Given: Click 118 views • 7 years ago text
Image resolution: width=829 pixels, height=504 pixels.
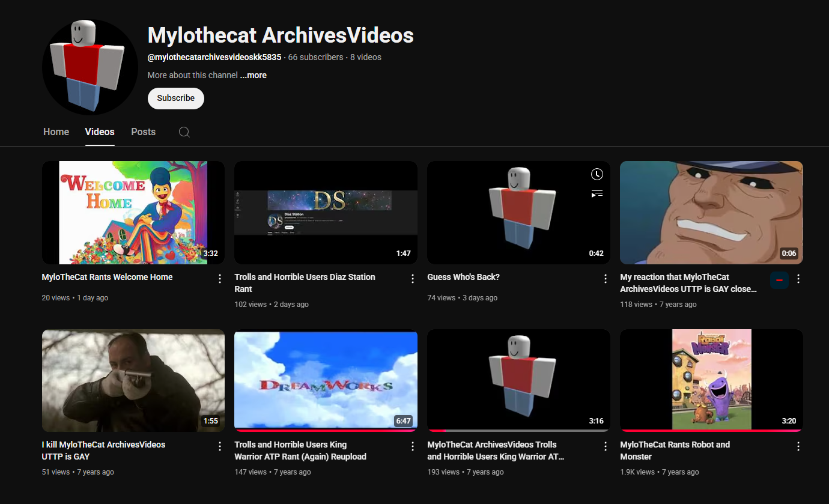Looking at the screenshot, I should point(658,305).
